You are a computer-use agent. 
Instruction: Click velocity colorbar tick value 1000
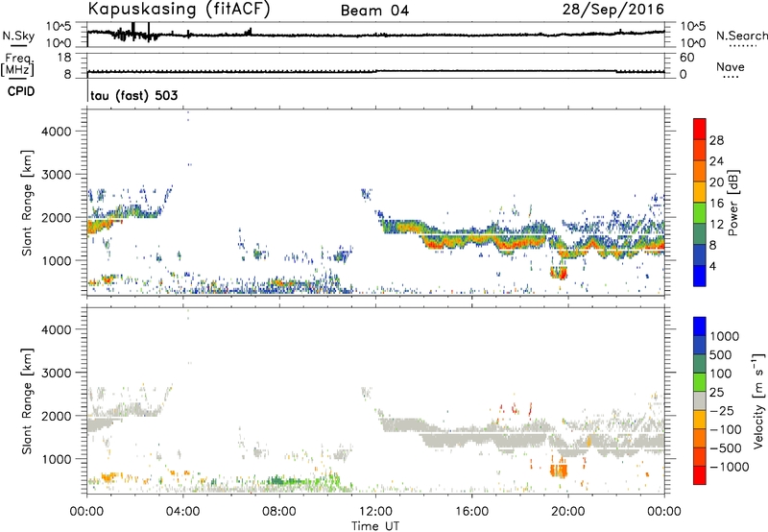click(x=724, y=336)
